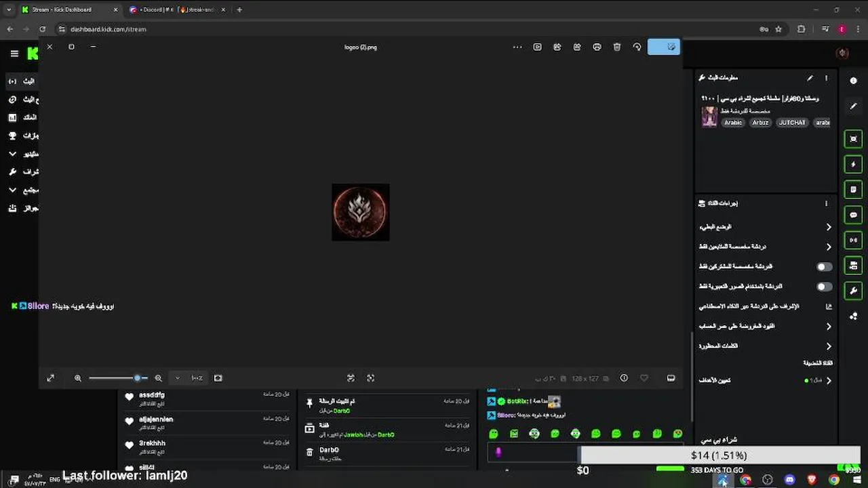Rotate the image in Photos viewer
This screenshot has height=488, width=868.
pos(637,47)
